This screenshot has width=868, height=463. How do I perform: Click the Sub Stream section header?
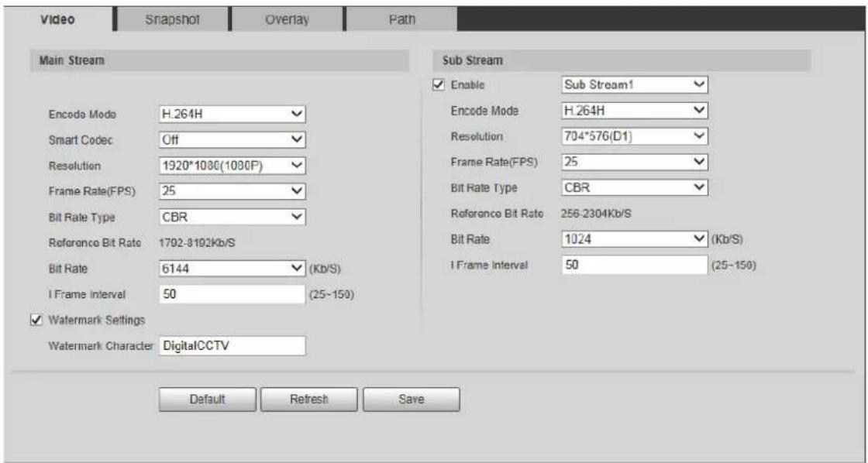coord(622,60)
